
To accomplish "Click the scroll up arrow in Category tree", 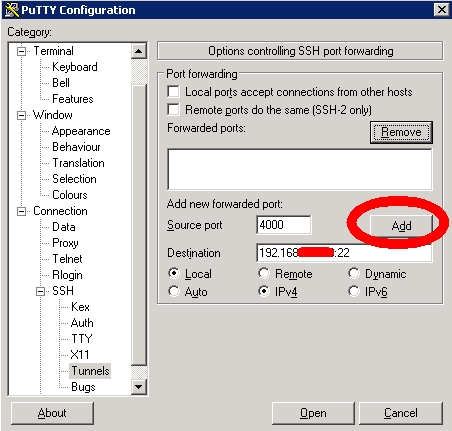I will (x=138, y=51).
